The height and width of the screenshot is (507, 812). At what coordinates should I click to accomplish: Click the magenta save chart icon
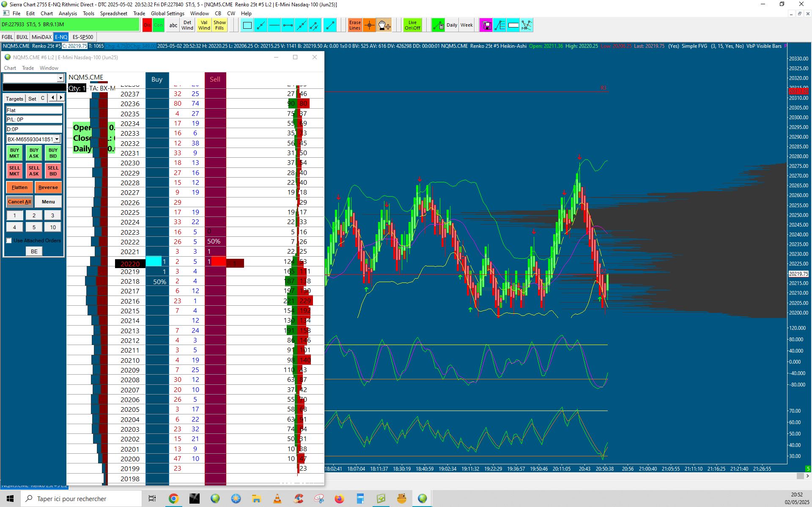(486, 25)
